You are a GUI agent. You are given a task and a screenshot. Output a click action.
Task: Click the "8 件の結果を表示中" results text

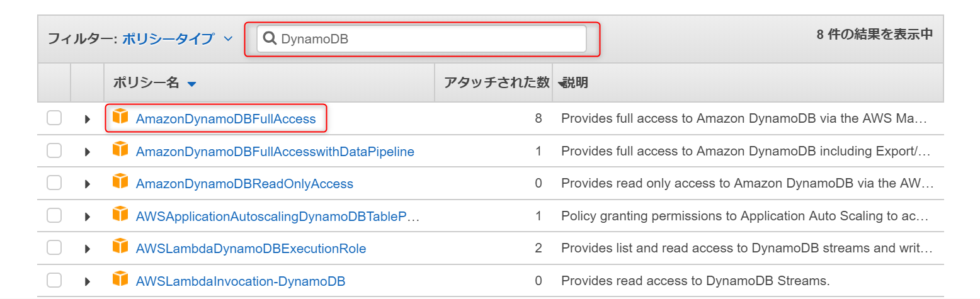[x=874, y=35]
